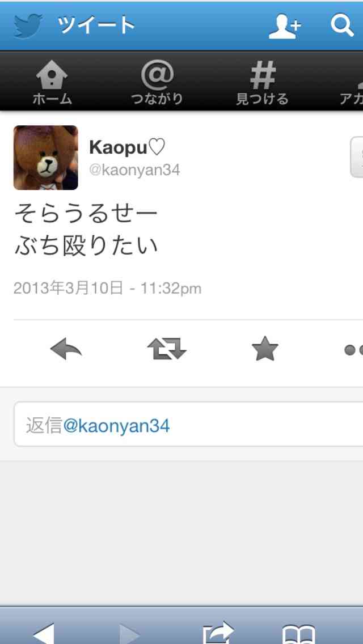Focus the 返信@kaonyan34 reply field
363x644 pixels.
coord(188,424)
